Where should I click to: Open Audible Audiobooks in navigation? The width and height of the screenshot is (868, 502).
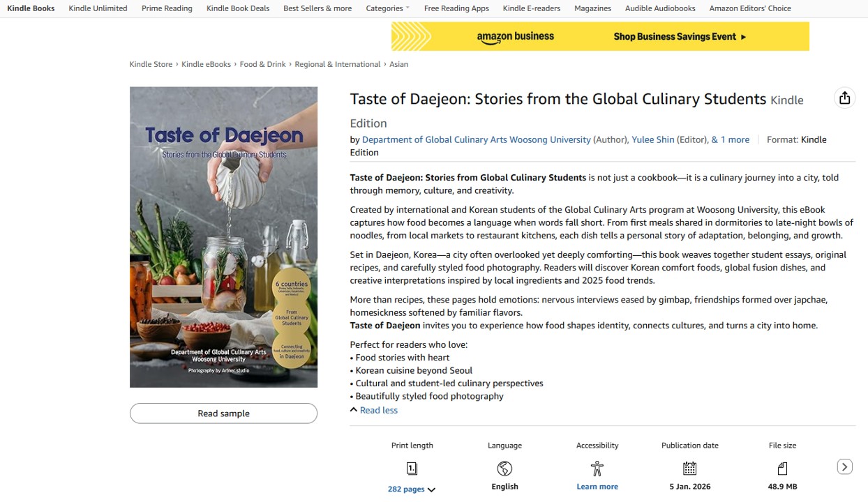click(660, 8)
